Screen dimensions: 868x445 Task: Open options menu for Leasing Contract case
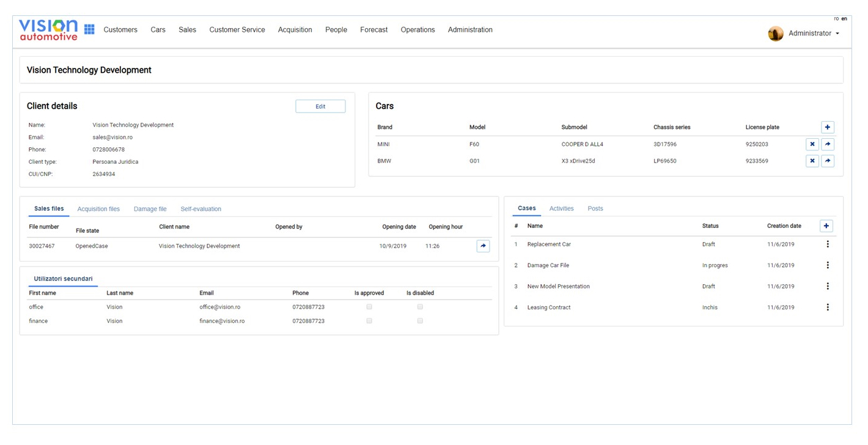pyautogui.click(x=828, y=307)
